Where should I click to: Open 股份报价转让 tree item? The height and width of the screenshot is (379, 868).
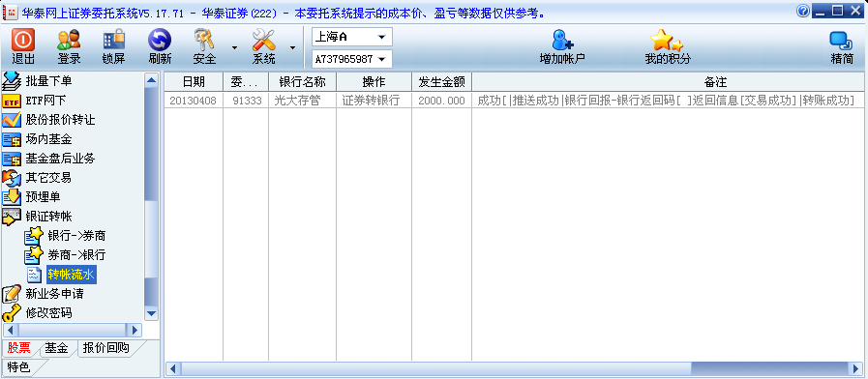click(x=60, y=120)
